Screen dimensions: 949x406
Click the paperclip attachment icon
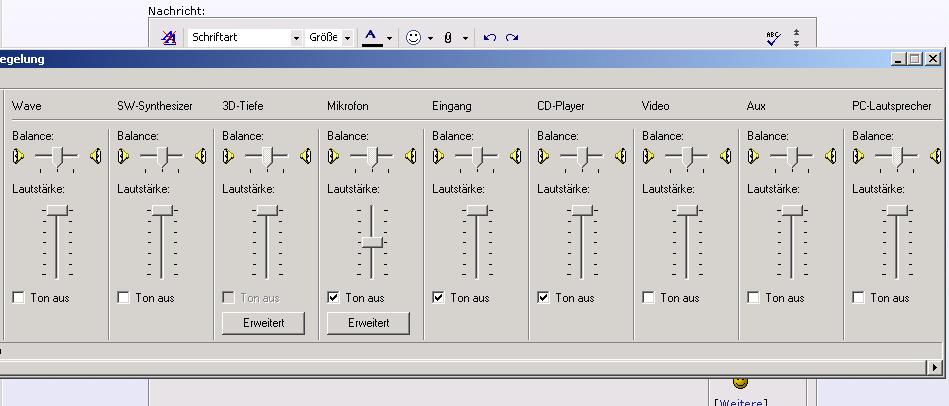pos(448,38)
